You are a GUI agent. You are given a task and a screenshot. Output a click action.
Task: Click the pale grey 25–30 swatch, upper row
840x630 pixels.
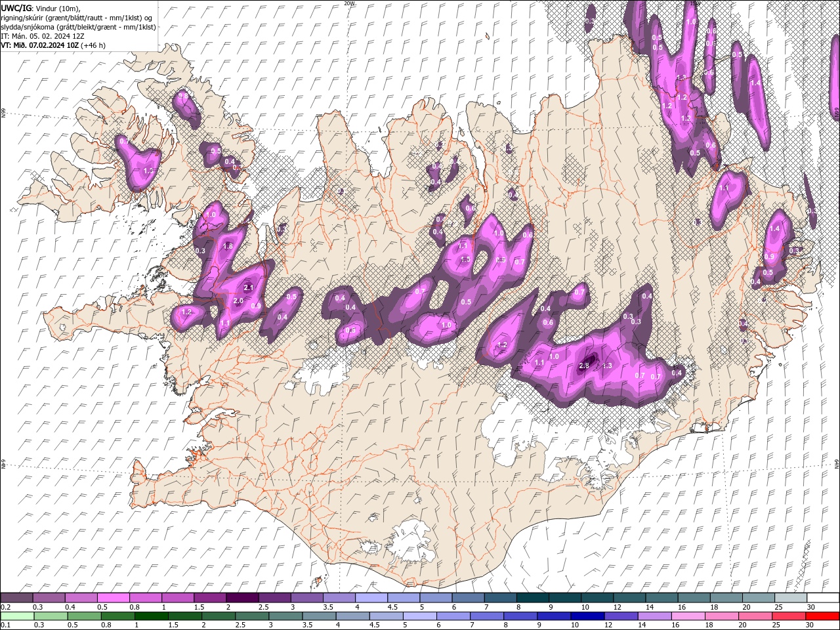(x=791, y=597)
